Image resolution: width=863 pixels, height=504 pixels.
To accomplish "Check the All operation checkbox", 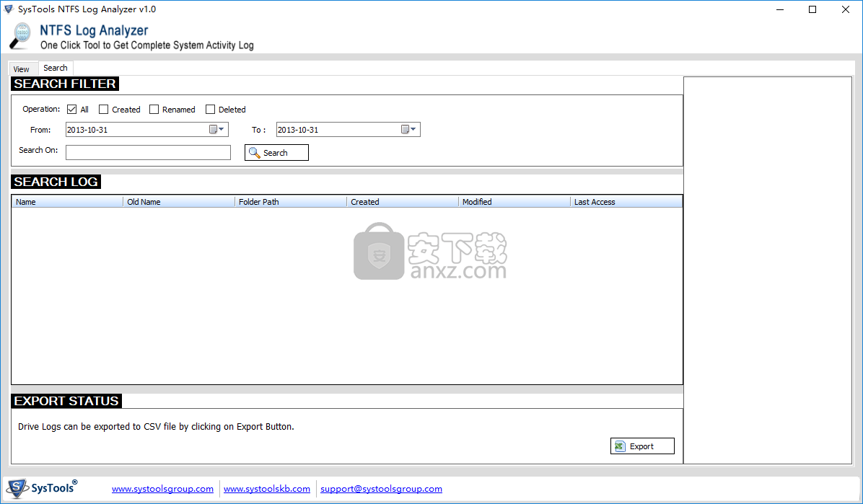I will click(x=71, y=110).
